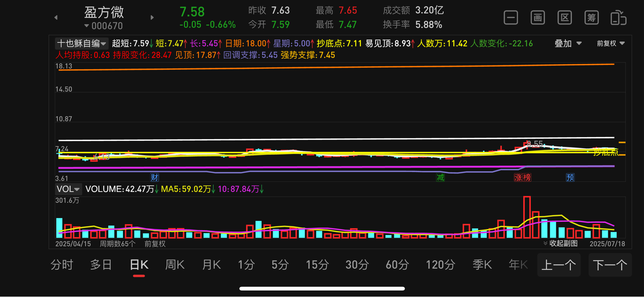
Task: Tap 最低 value 7.47
Action: coord(348,25)
